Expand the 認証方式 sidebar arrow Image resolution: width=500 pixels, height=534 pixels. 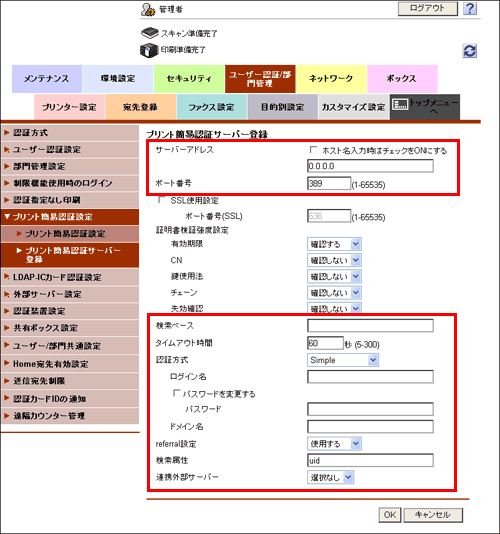point(6,132)
